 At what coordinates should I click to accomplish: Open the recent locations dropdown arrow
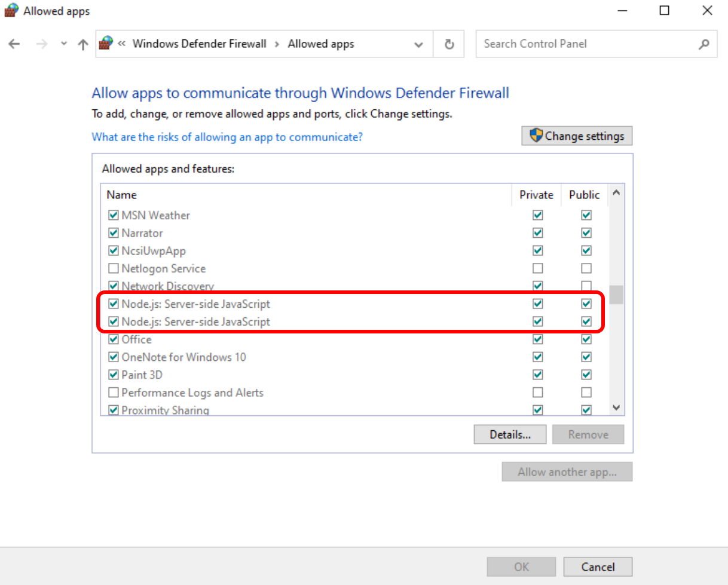64,44
